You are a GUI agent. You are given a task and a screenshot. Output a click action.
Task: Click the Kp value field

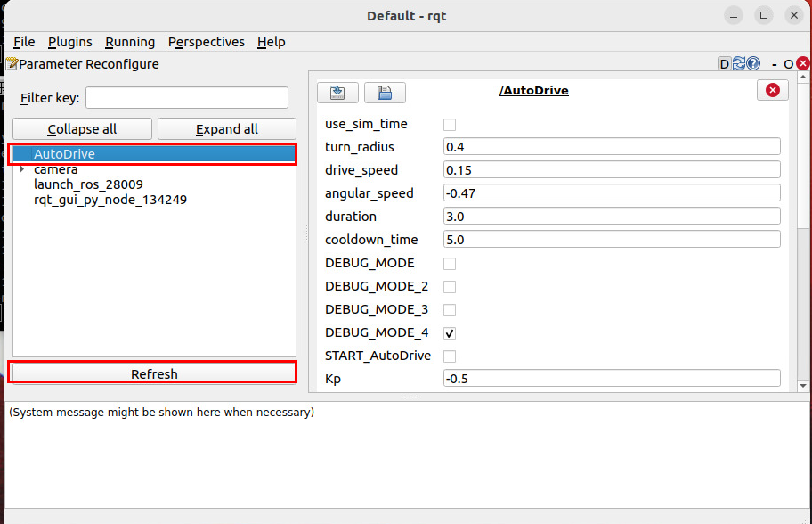[x=612, y=379]
